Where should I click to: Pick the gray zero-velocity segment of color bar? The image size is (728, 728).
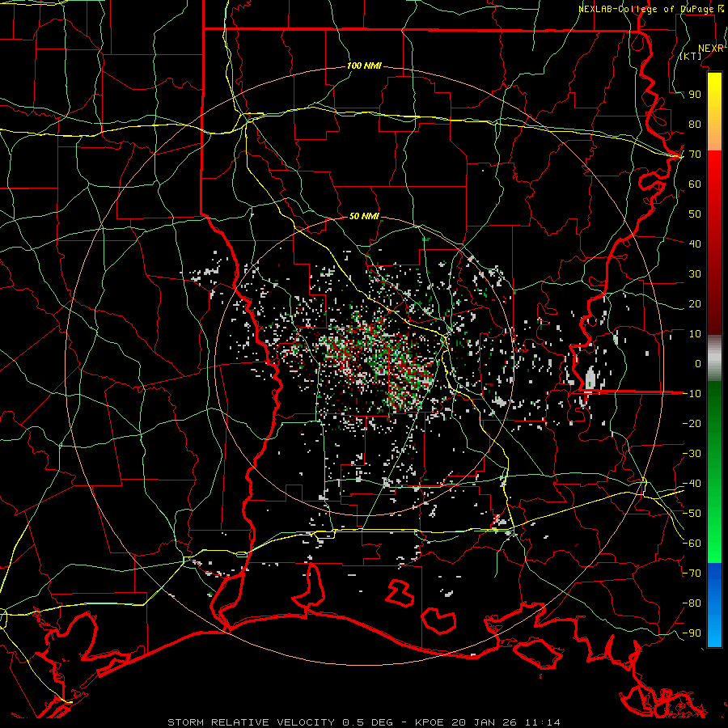(714, 358)
